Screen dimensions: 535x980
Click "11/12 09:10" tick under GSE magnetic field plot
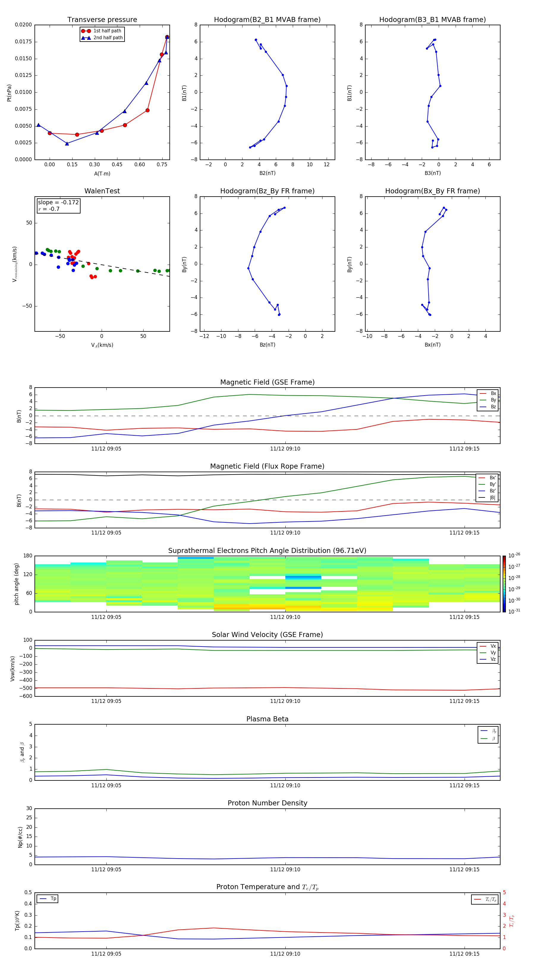click(285, 449)
